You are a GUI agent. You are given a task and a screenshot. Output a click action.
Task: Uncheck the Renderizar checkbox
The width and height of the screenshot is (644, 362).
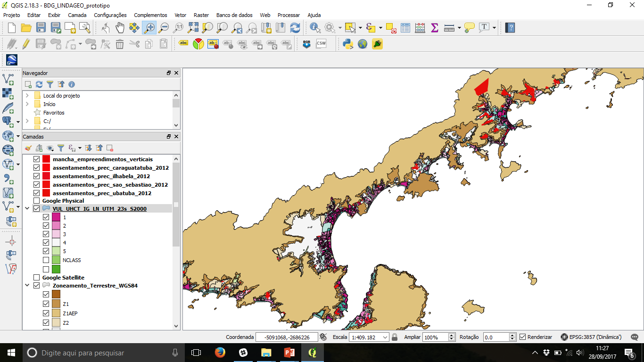(522, 337)
